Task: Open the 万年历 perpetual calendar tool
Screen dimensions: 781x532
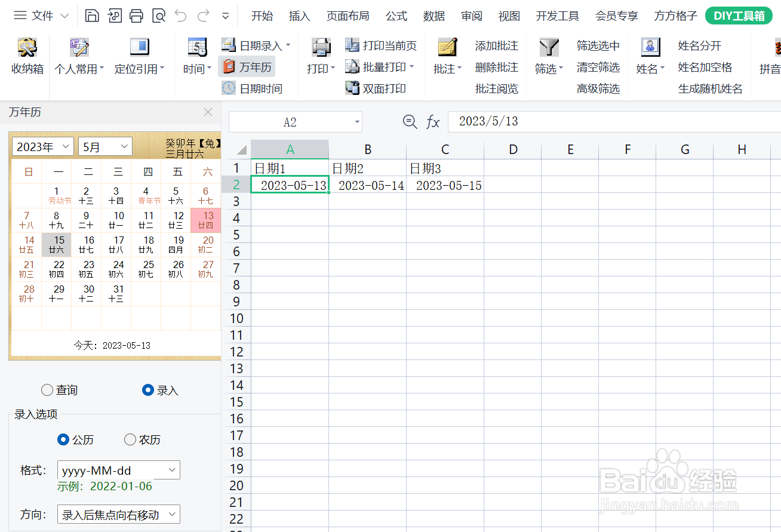Action: (x=247, y=67)
